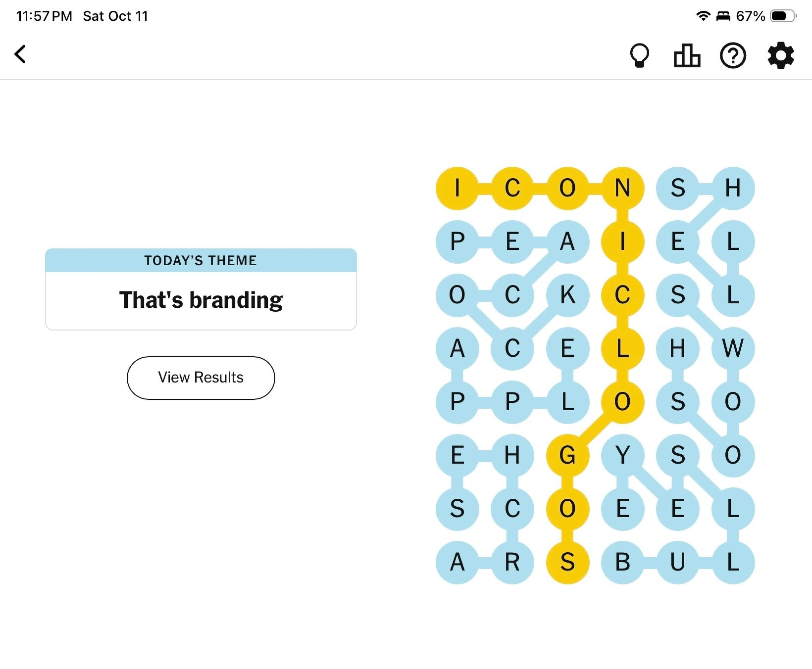Open the help question mark icon
The width and height of the screenshot is (812, 669).
tap(733, 55)
